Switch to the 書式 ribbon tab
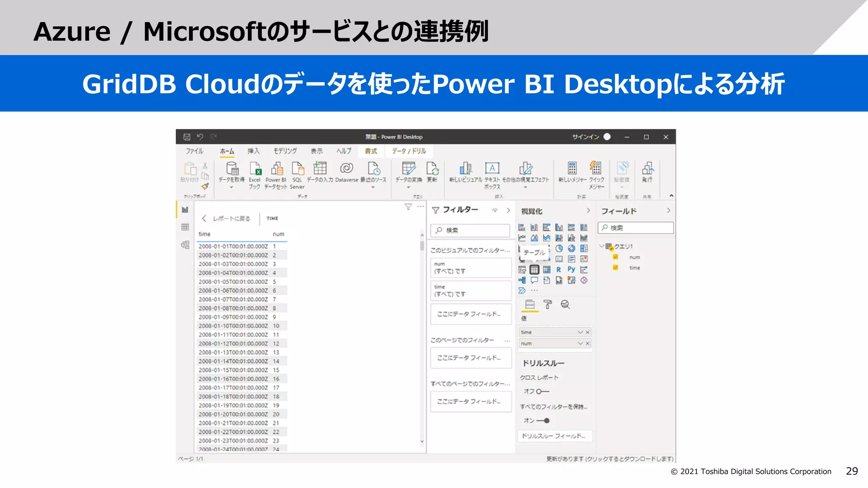Viewport: 868px width, 488px height. pyautogui.click(x=371, y=151)
